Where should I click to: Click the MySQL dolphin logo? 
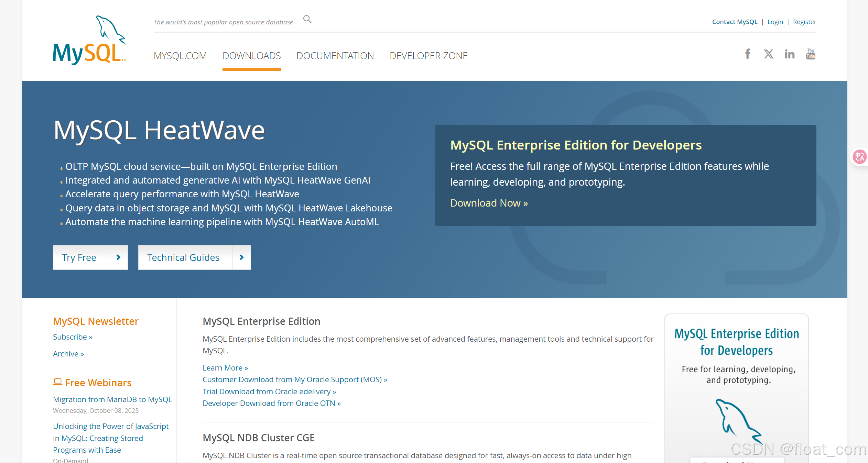pyautogui.click(x=89, y=40)
